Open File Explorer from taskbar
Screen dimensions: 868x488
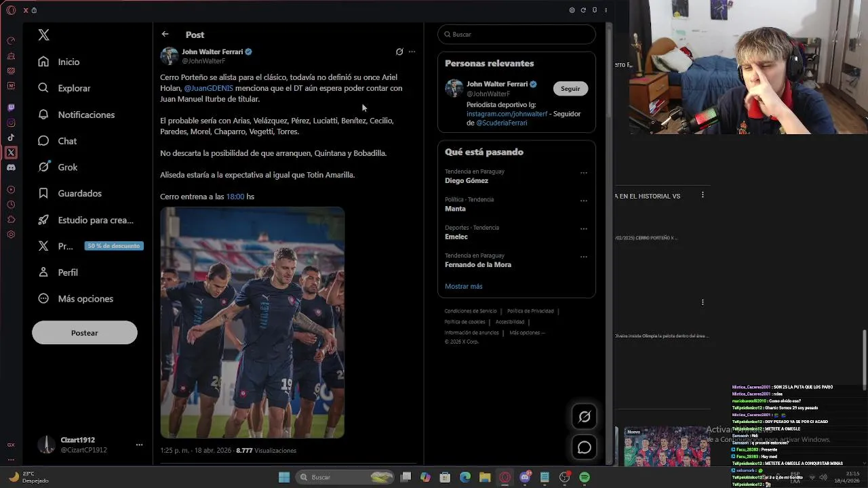click(x=485, y=477)
